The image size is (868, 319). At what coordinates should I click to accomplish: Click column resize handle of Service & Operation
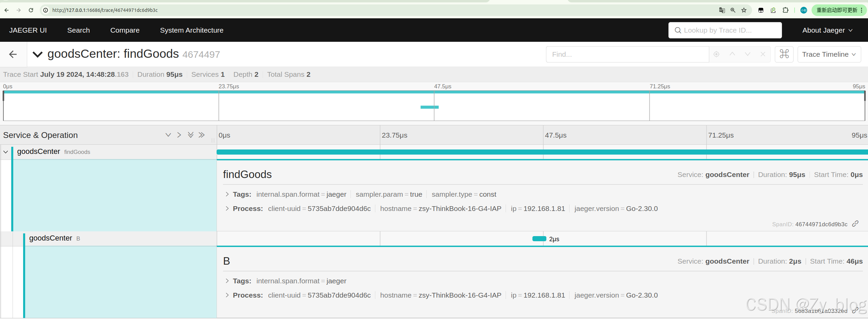tap(213, 140)
